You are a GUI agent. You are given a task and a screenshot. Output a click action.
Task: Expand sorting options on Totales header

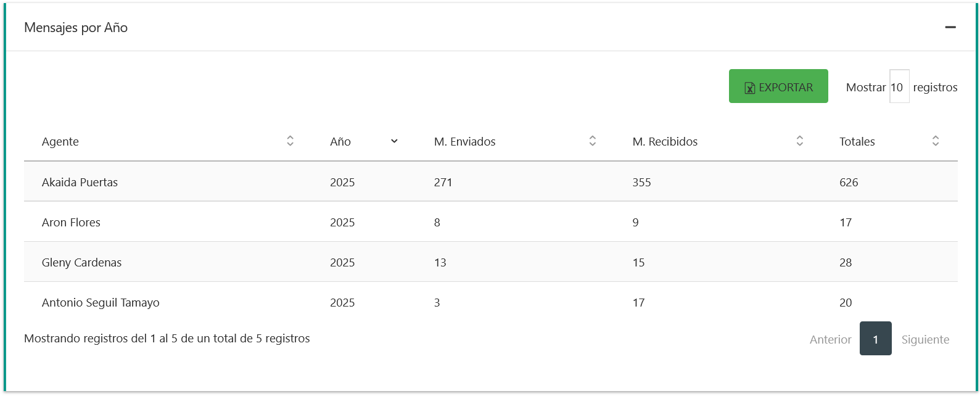(x=936, y=141)
